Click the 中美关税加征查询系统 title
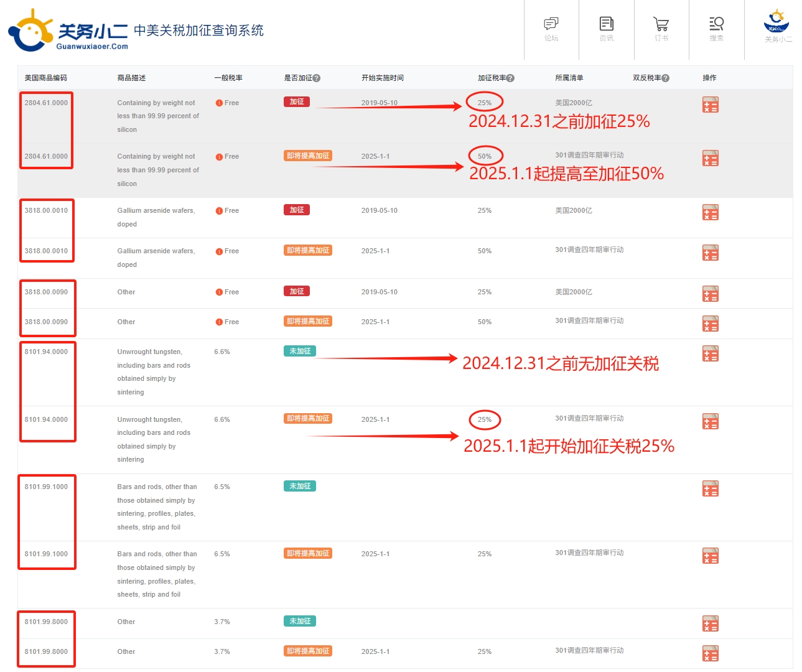Screen dimensions: 802x672 (198, 30)
